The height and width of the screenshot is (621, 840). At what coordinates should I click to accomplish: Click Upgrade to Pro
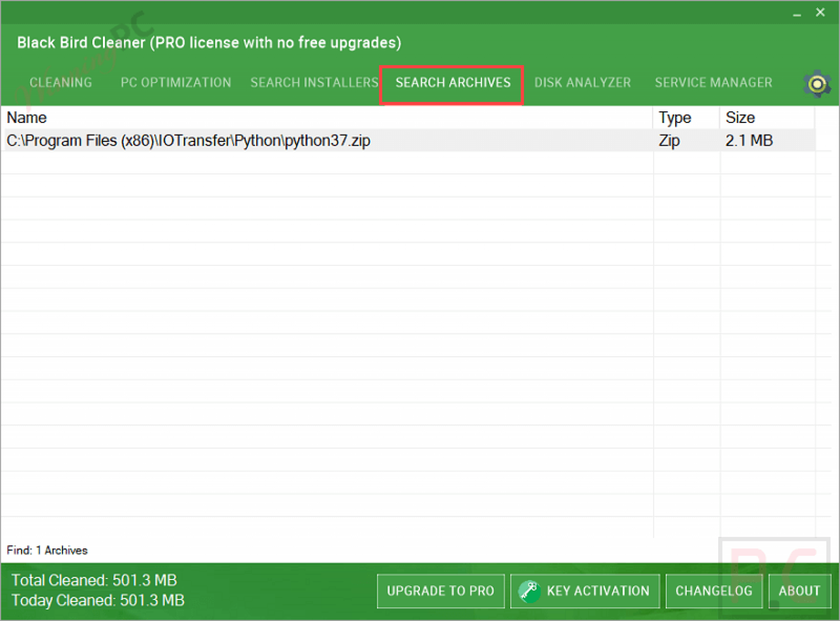441,591
